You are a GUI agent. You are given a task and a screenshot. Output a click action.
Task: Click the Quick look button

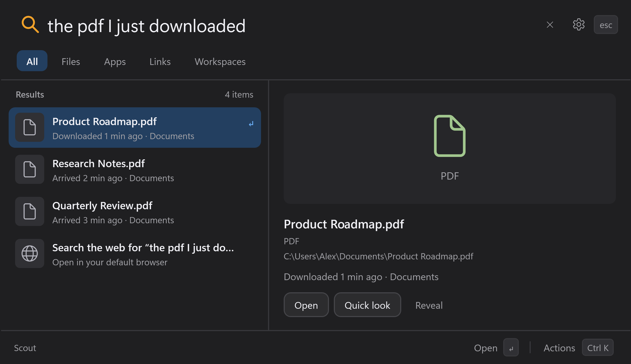pyautogui.click(x=367, y=305)
